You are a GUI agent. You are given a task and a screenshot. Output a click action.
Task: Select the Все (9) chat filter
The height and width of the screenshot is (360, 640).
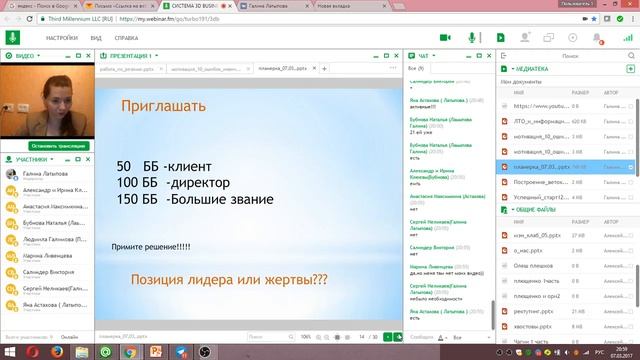pos(416,68)
